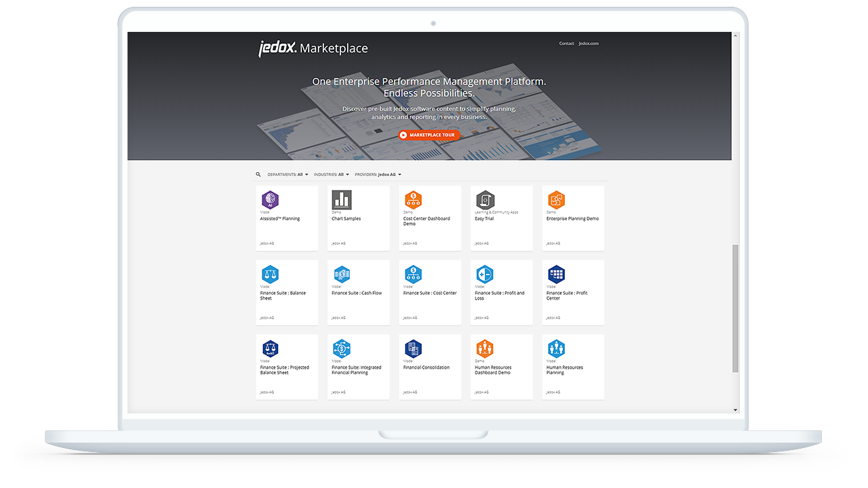Click the Jedox Marketplace logo
868x488 pixels.
click(x=313, y=48)
